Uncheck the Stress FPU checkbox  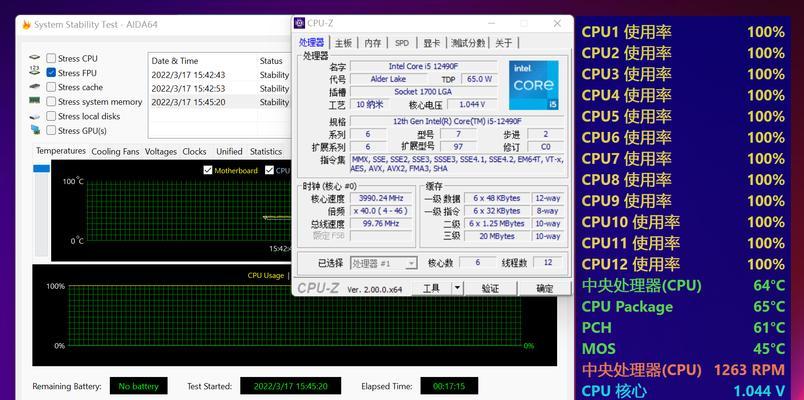51,73
